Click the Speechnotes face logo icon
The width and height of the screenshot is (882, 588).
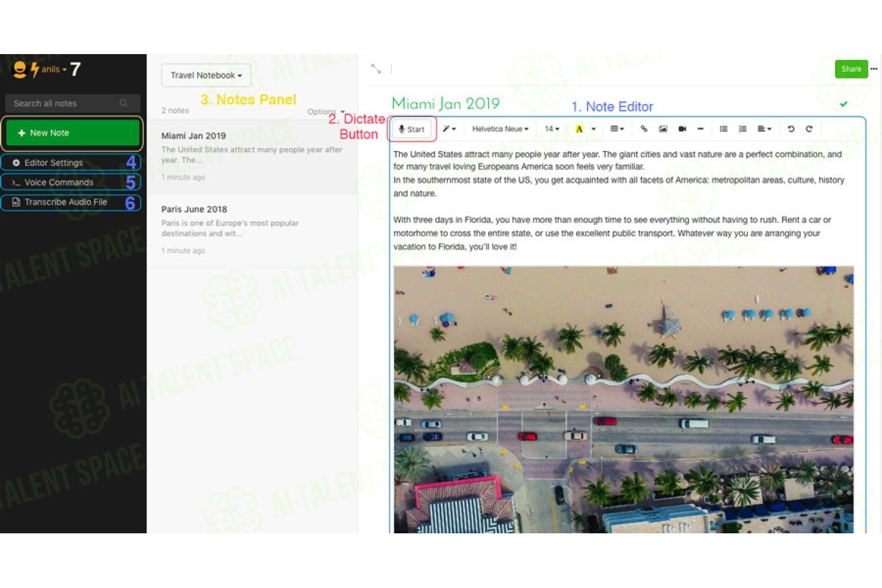click(x=19, y=69)
